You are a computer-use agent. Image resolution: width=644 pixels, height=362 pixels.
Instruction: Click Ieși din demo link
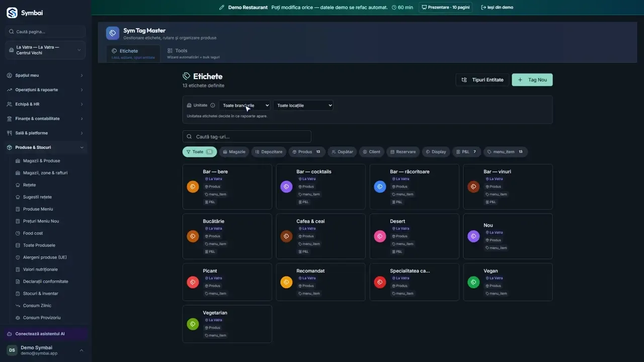click(x=497, y=8)
